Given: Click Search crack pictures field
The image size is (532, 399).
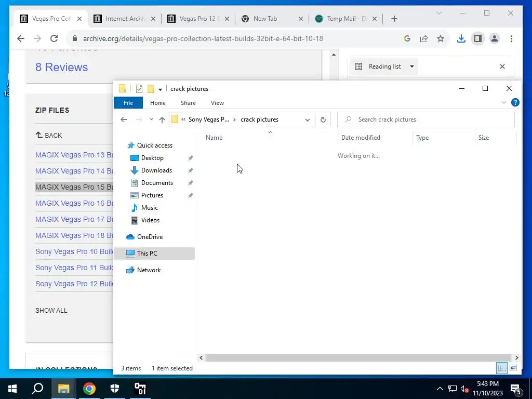Looking at the screenshot, I should [426, 119].
